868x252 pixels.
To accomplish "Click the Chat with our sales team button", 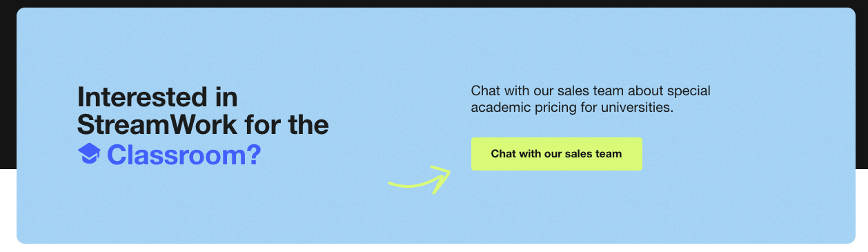I will click(x=556, y=154).
